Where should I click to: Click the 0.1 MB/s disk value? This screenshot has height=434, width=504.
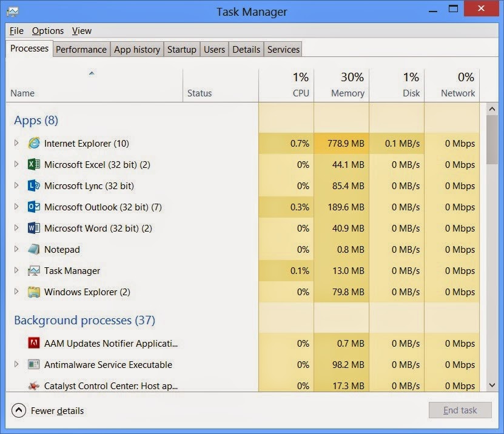(403, 143)
